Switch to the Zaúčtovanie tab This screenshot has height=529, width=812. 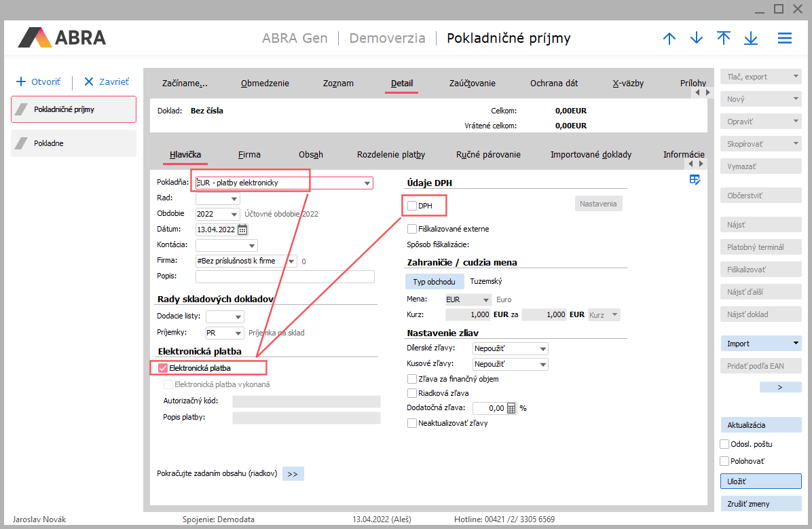472,84
